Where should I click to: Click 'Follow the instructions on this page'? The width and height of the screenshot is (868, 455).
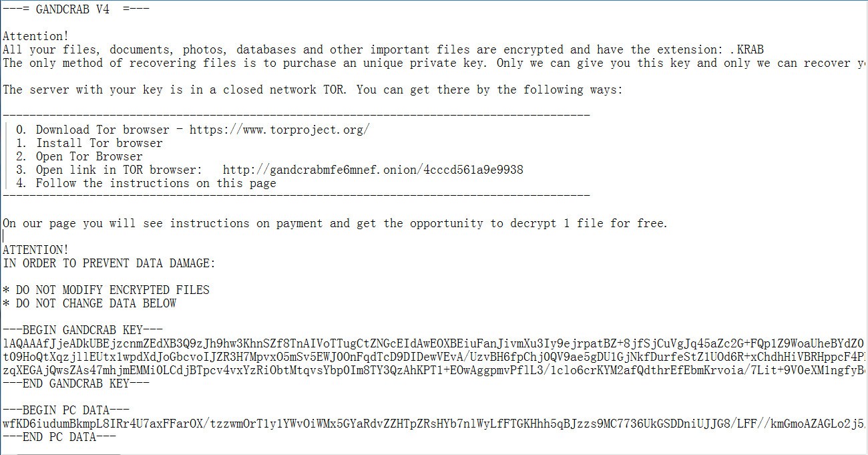click(156, 183)
